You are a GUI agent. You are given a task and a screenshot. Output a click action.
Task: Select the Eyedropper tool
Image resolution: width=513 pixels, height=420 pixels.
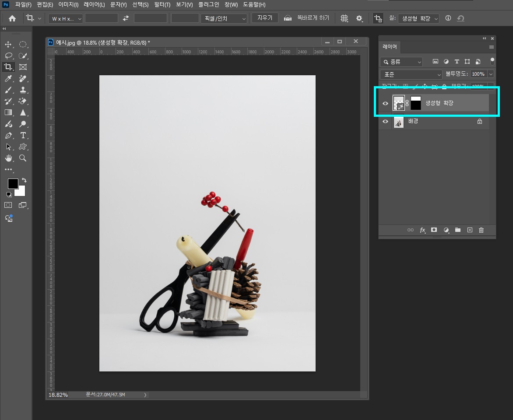point(8,78)
